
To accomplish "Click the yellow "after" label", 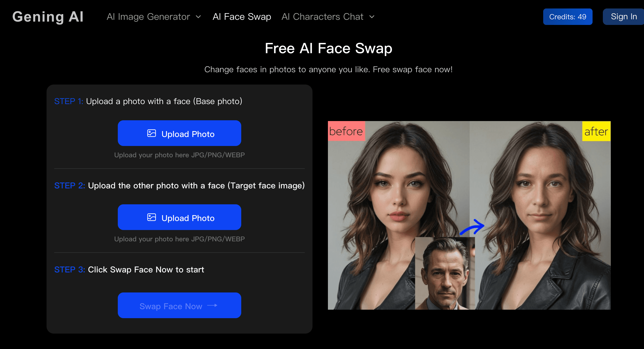I will click(x=596, y=131).
